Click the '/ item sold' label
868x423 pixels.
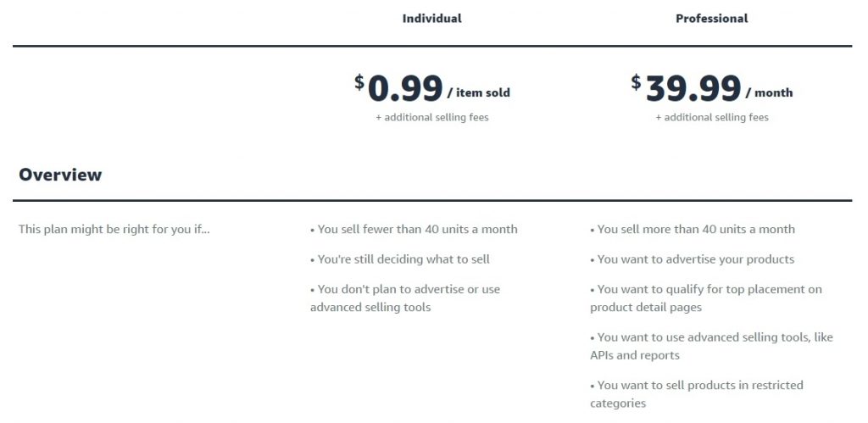[x=479, y=92]
